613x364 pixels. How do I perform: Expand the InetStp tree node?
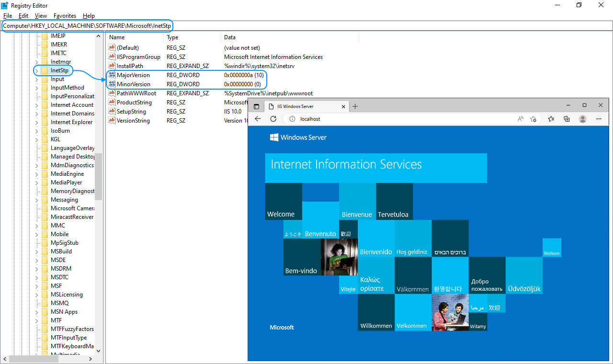tap(37, 70)
